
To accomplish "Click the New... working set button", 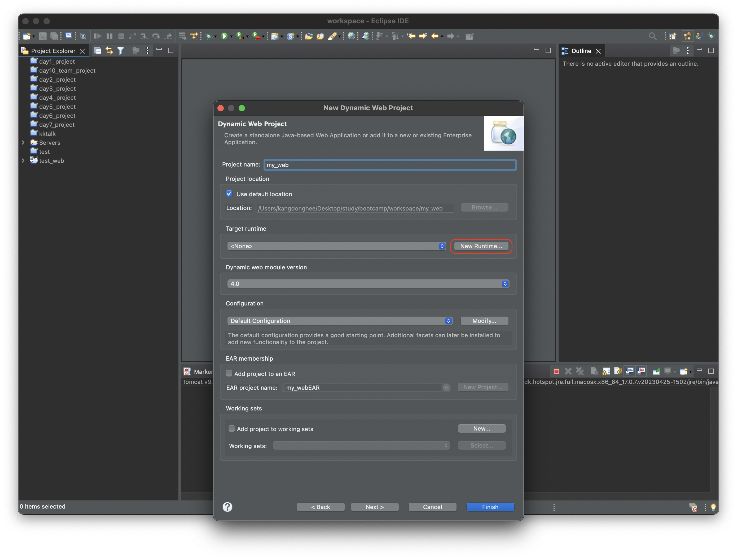I will coord(482,428).
